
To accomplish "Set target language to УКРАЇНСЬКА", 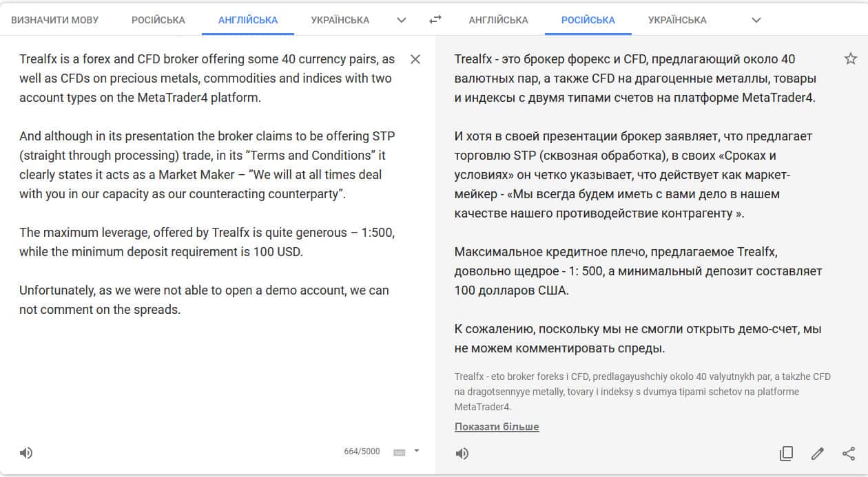I will [x=677, y=20].
